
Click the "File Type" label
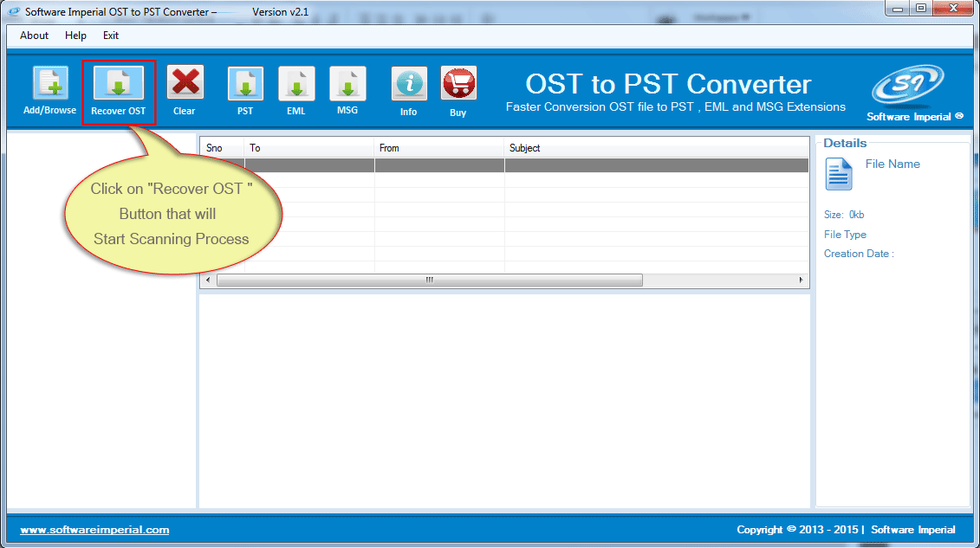coord(845,235)
